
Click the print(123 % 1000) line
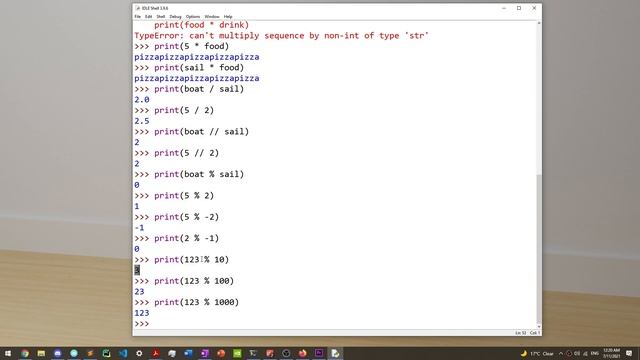pyautogui.click(x=187, y=302)
